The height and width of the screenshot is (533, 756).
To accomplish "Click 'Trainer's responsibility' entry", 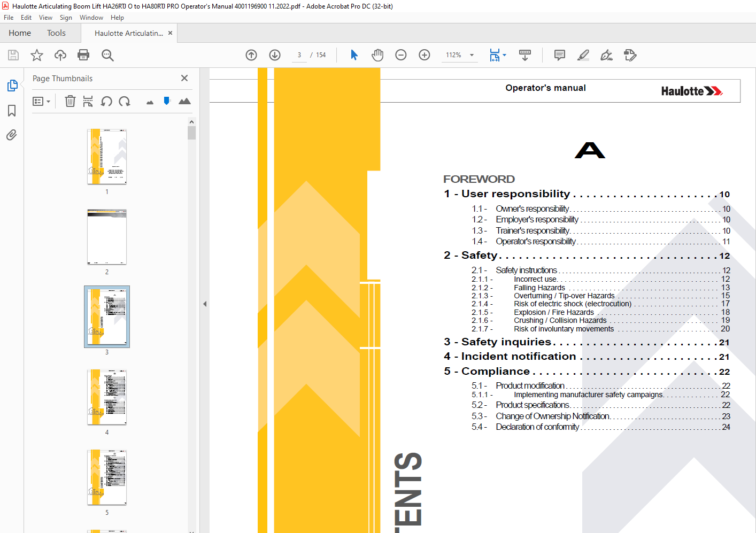I will pos(600,230).
